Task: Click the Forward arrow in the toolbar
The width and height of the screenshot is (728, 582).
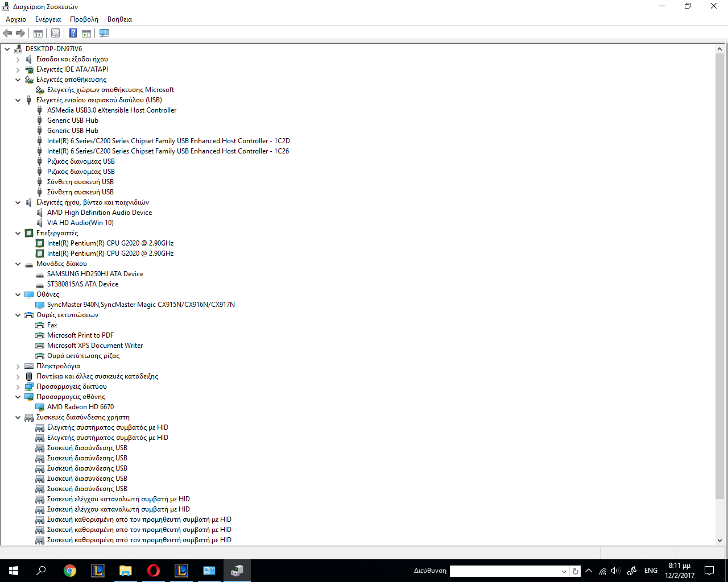Action: (20, 33)
